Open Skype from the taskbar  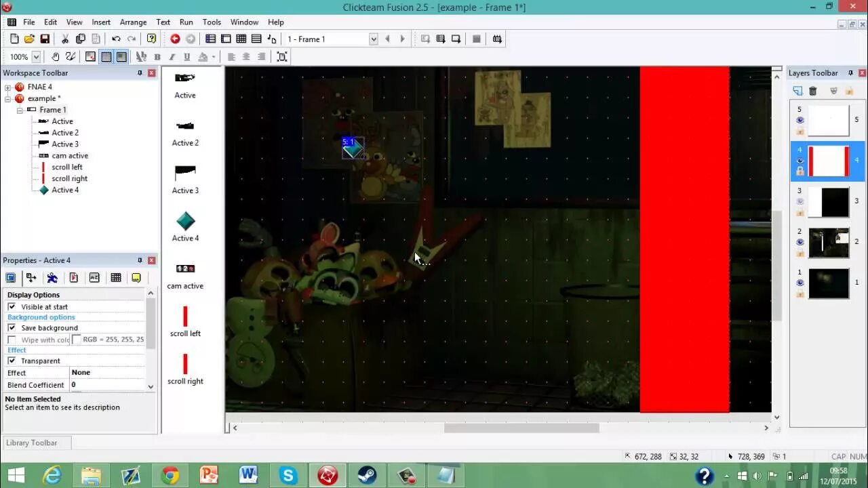click(x=288, y=476)
